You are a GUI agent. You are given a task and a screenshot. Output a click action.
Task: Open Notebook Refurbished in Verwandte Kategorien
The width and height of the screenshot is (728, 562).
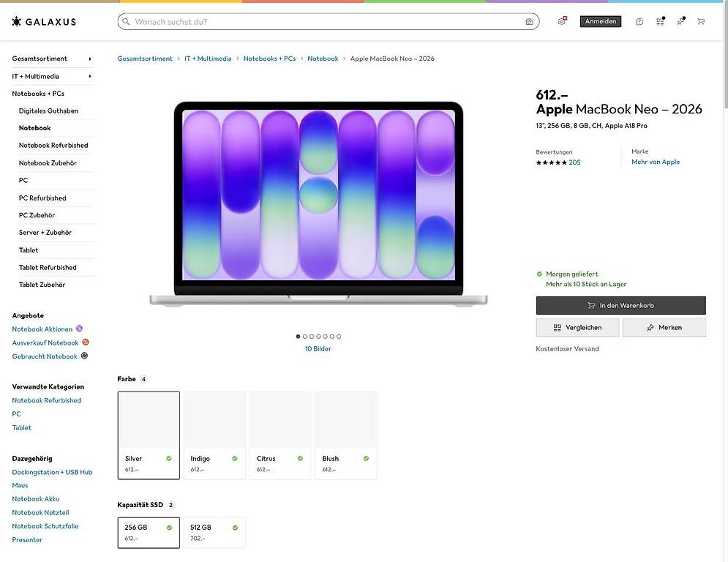(46, 400)
